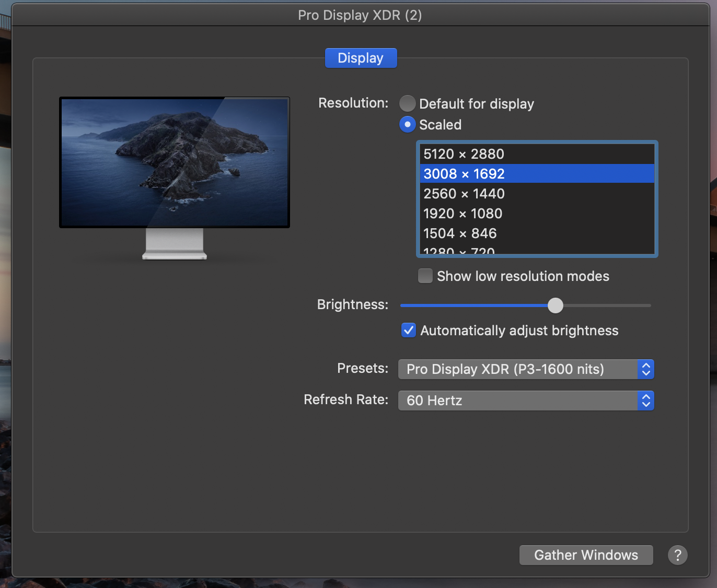Click the Gather Windows button

pos(586,555)
